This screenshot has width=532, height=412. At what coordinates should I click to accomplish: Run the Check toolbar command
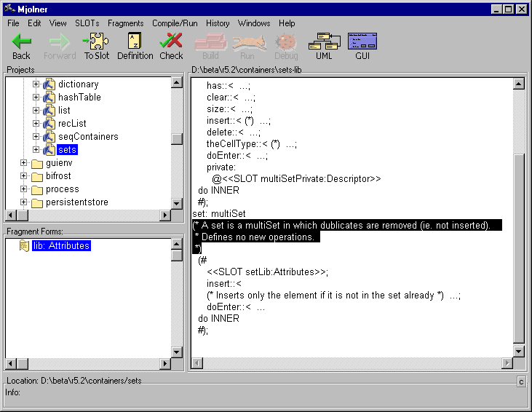coord(172,42)
